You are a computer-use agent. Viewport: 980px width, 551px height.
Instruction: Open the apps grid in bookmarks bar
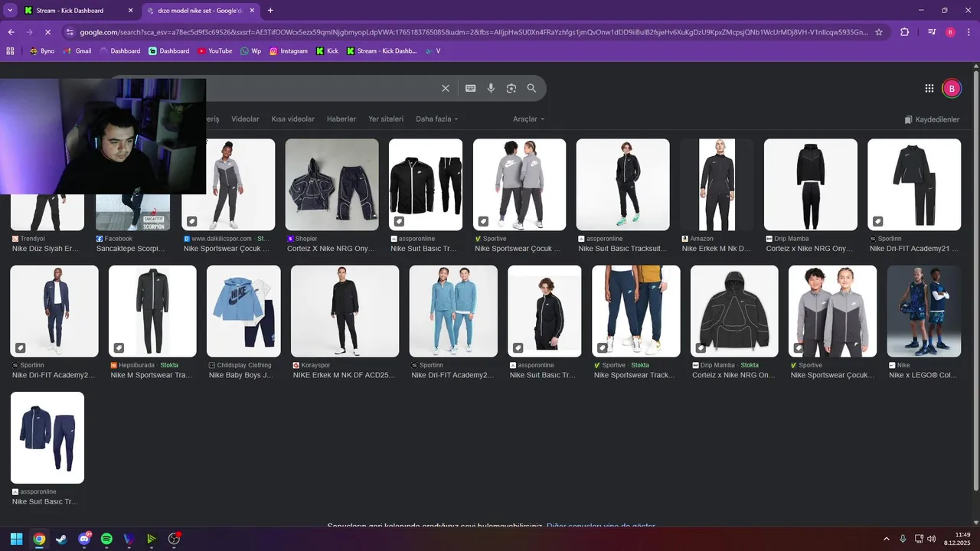(x=10, y=51)
